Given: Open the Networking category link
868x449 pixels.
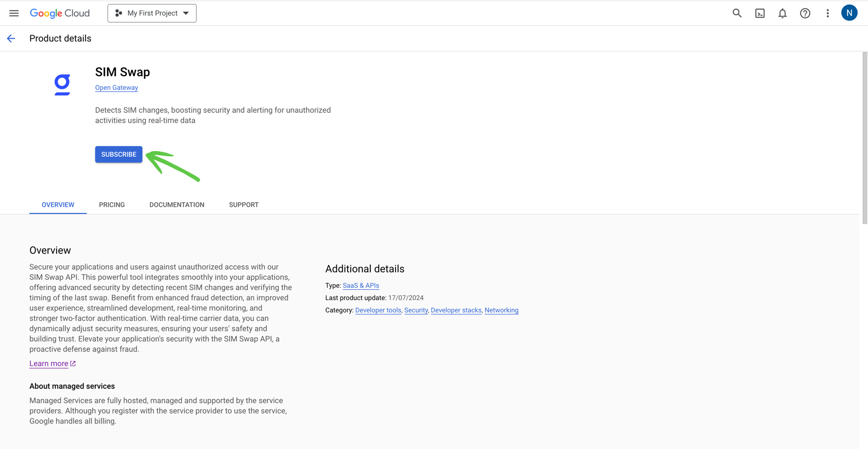Looking at the screenshot, I should pos(501,310).
